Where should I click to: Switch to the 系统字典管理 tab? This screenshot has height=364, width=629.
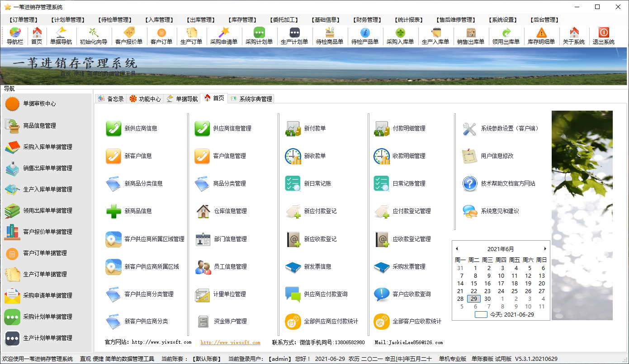pos(251,99)
